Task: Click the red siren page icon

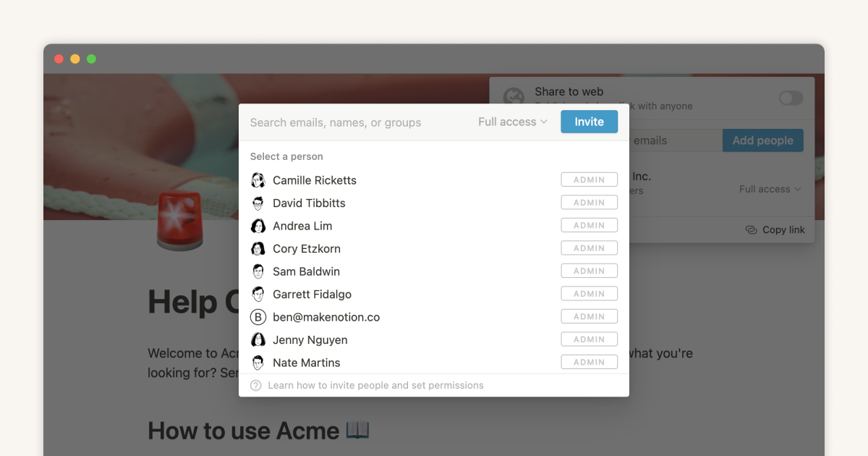Action: point(180,221)
